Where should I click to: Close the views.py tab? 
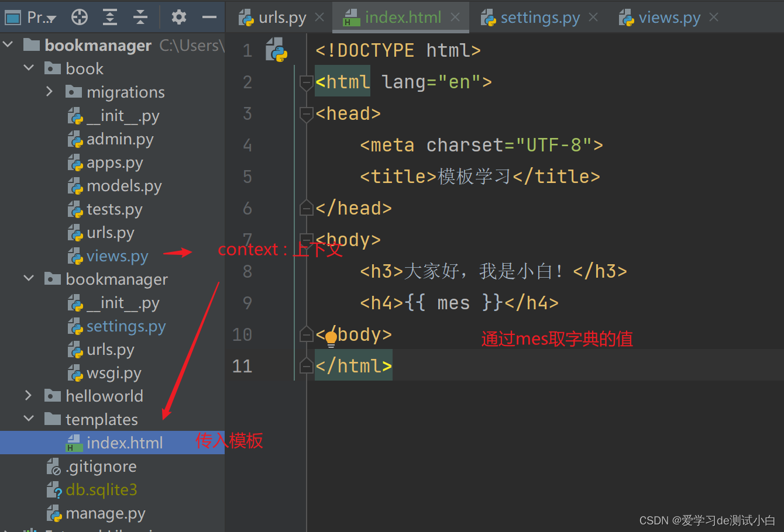714,18
